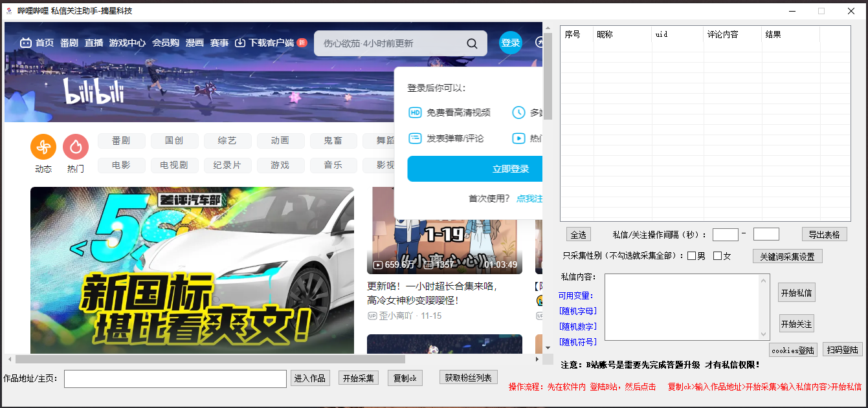Click the search magnifier icon
Image resolution: width=868 pixels, height=408 pixels.
coord(473,43)
